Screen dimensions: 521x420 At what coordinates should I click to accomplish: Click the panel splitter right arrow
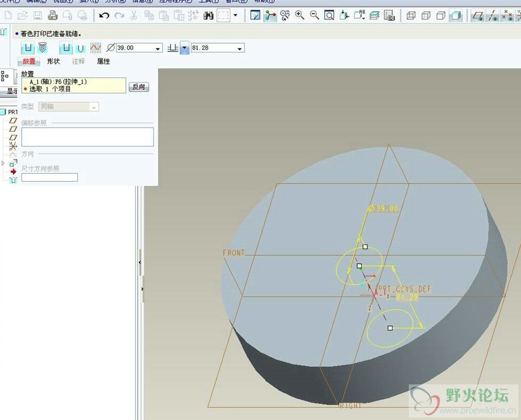tap(142, 289)
